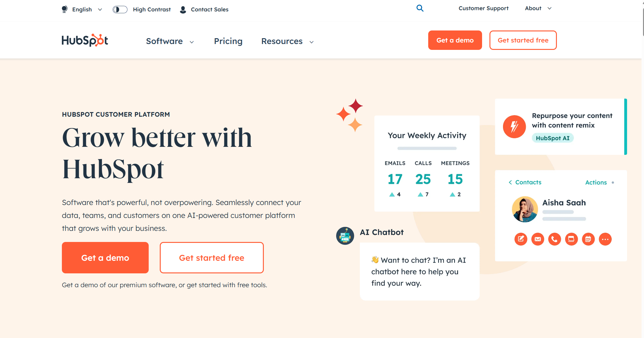The image size is (644, 338).
Task: Go to the Pricing page
Action: tap(228, 41)
